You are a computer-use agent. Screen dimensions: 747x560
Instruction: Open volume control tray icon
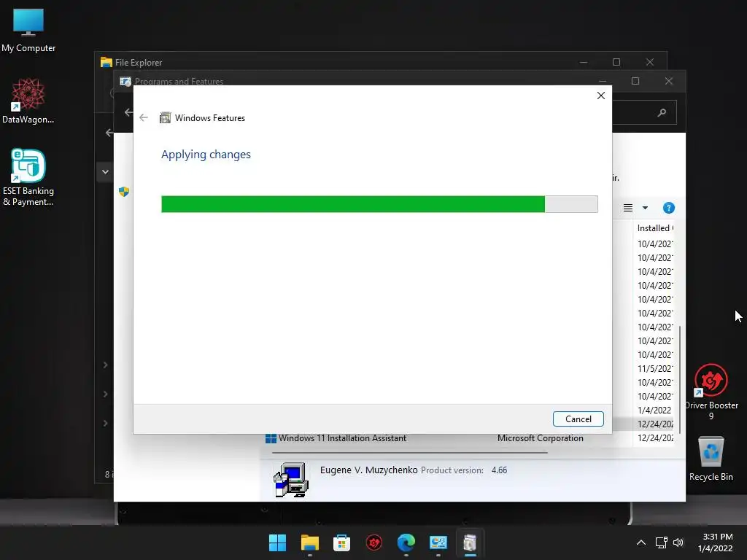[x=678, y=542]
